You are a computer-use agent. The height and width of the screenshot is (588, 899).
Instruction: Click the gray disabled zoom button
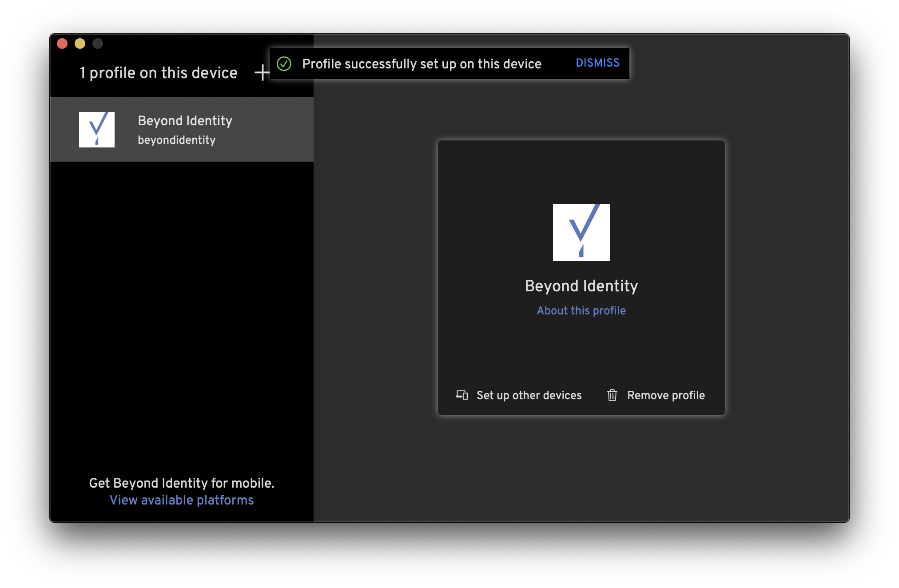click(98, 44)
